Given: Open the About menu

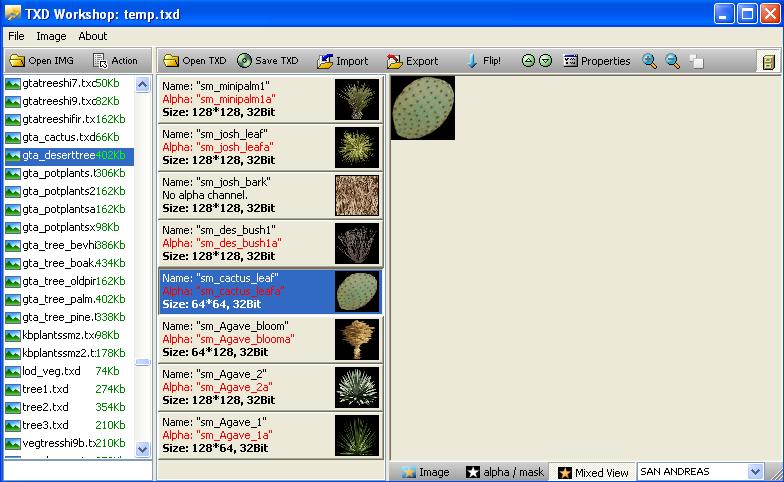Looking at the screenshot, I should pos(92,36).
